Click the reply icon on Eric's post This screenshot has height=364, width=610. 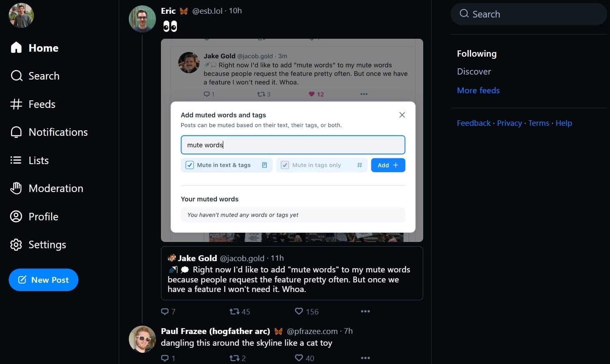(165, 312)
